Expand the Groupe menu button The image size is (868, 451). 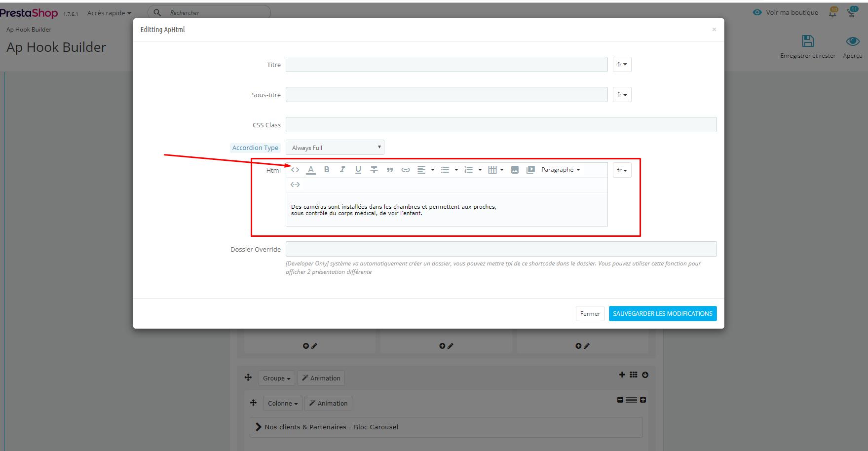tap(276, 378)
